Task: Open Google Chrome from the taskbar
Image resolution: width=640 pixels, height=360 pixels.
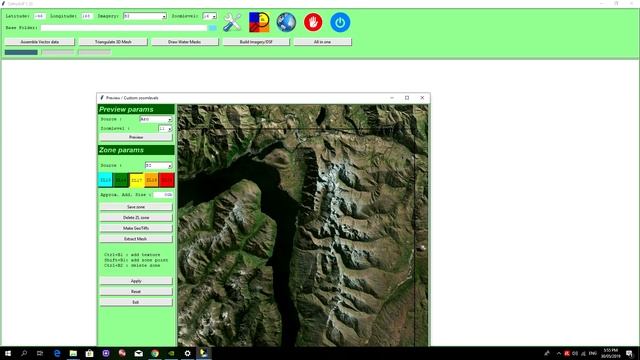Action: (x=155, y=353)
